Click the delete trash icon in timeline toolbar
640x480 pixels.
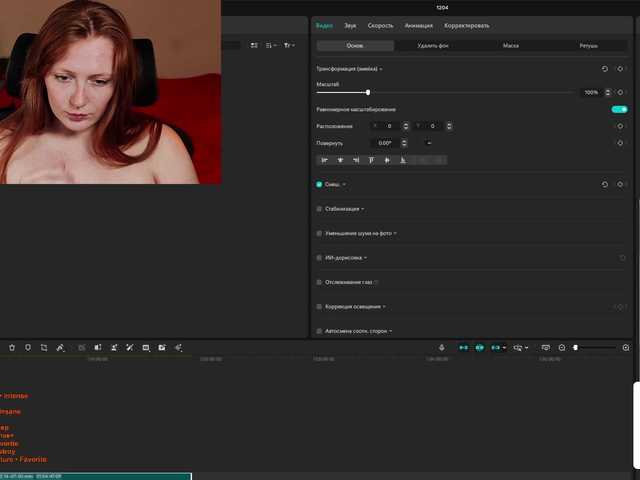[x=12, y=347]
